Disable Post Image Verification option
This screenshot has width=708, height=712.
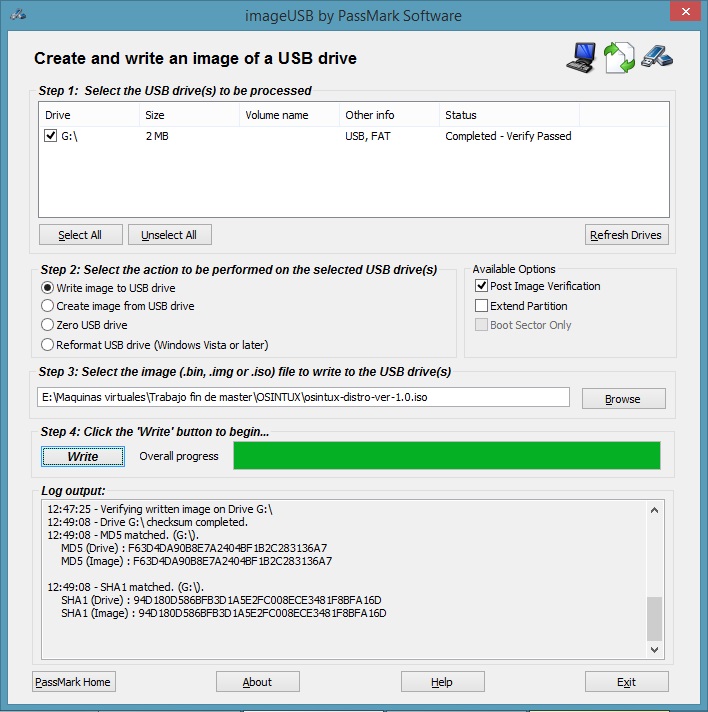click(482, 286)
